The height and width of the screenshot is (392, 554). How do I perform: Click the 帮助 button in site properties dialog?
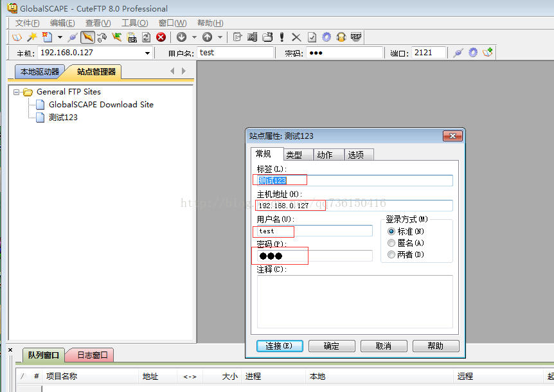(436, 346)
